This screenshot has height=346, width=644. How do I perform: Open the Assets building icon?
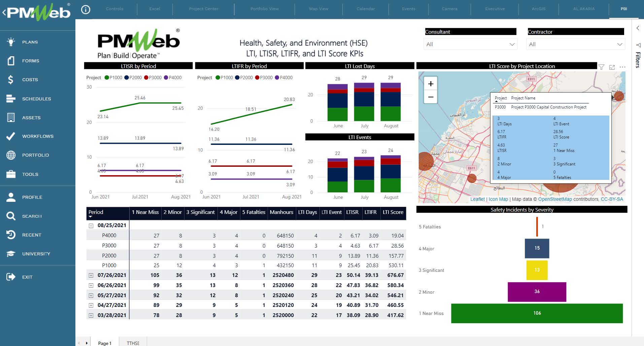click(11, 118)
